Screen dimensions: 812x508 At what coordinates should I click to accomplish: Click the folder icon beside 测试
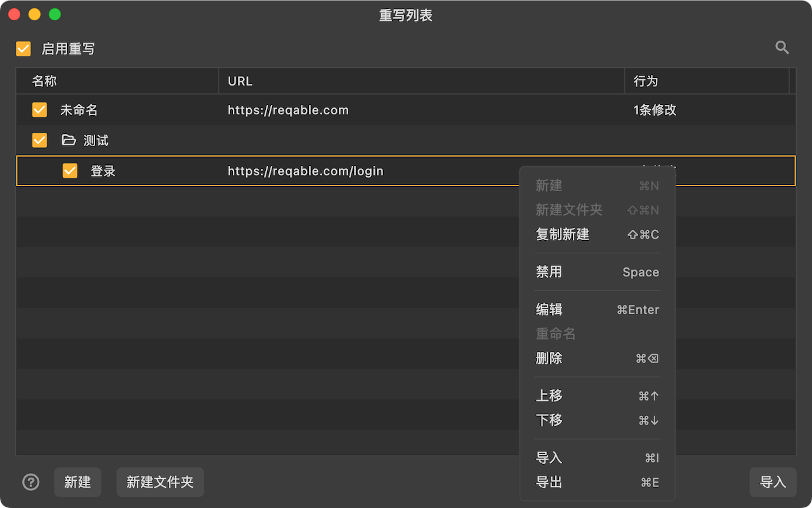69,140
